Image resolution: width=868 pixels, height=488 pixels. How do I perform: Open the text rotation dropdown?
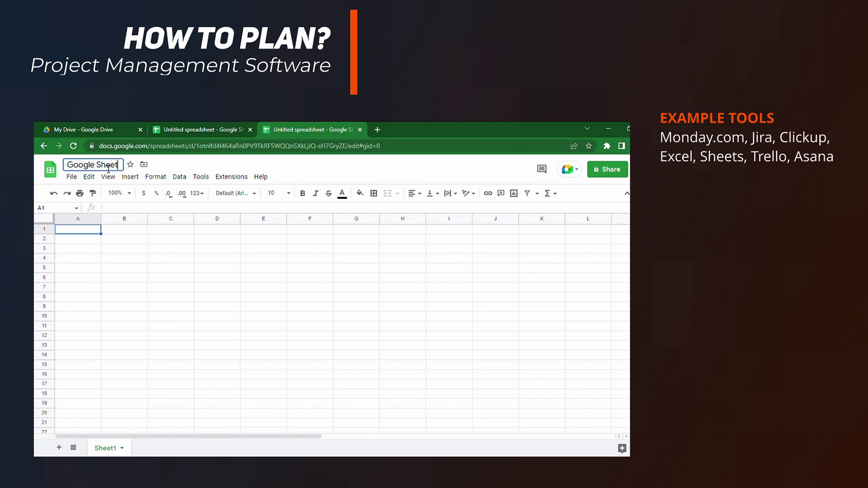click(x=469, y=193)
